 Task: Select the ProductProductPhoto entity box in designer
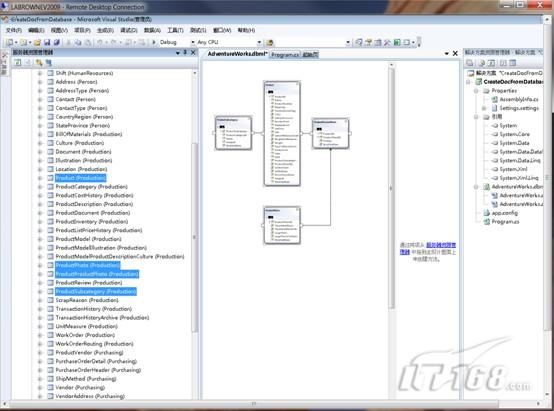(x=330, y=134)
